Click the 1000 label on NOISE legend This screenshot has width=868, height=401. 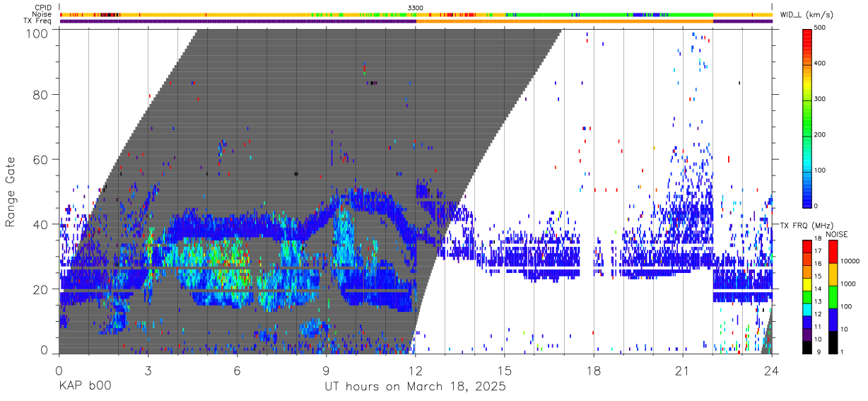pos(848,285)
